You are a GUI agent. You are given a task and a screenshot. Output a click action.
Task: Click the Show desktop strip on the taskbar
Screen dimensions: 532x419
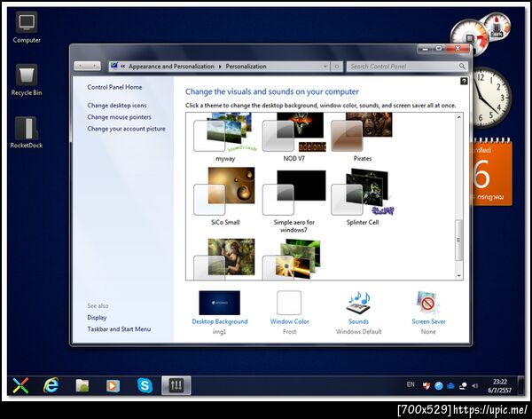click(521, 385)
